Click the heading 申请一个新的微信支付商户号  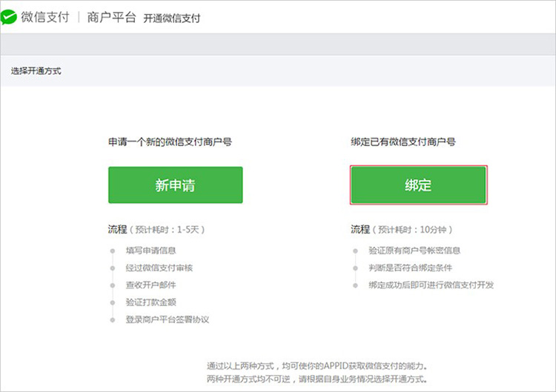[x=170, y=142]
